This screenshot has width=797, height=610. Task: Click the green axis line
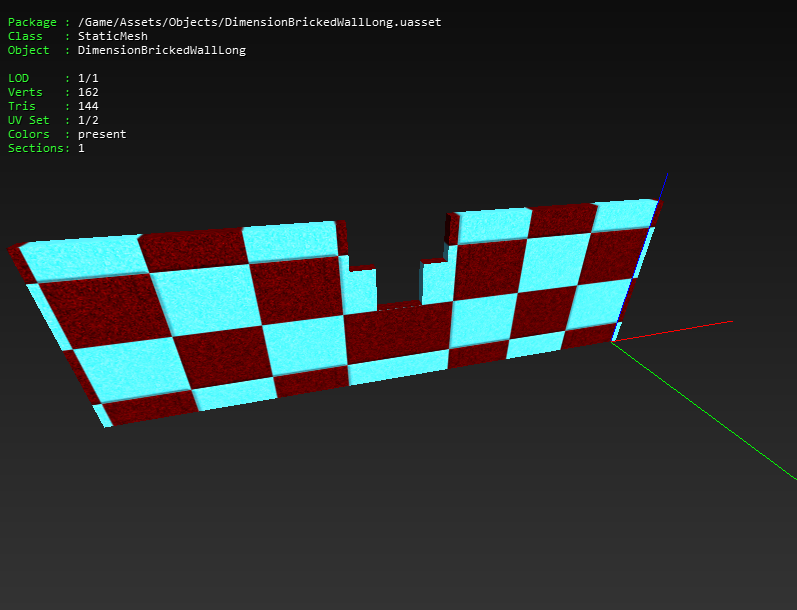tap(704, 411)
